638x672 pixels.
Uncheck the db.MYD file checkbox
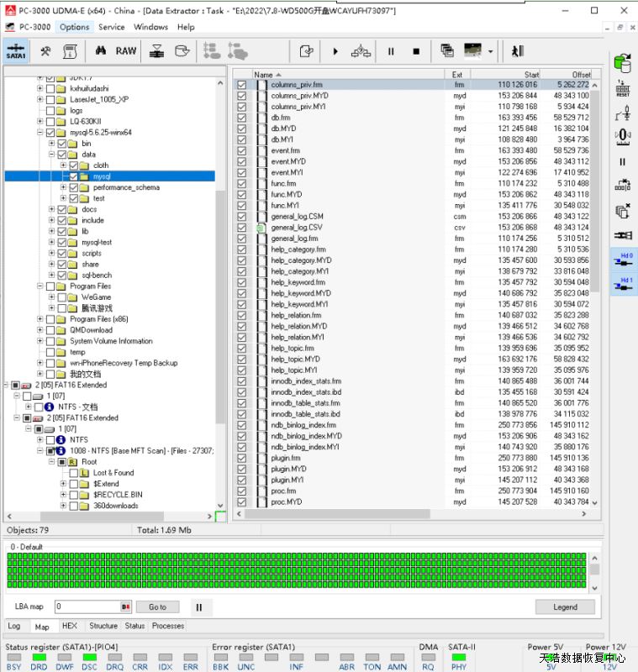pos(242,129)
